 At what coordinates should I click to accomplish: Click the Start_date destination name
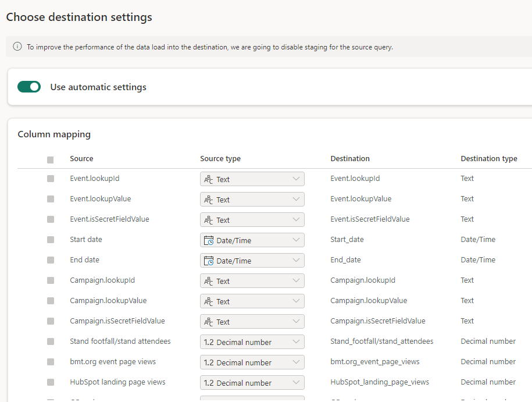point(347,240)
